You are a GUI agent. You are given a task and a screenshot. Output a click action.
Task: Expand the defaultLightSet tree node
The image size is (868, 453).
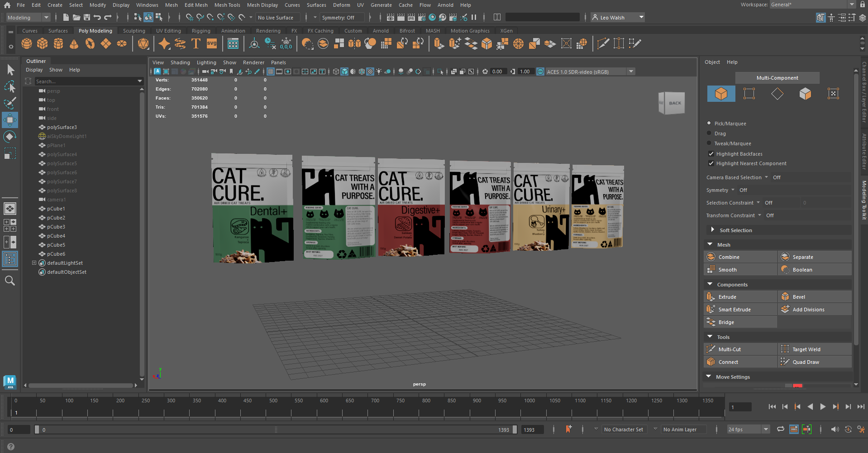pyautogui.click(x=34, y=263)
